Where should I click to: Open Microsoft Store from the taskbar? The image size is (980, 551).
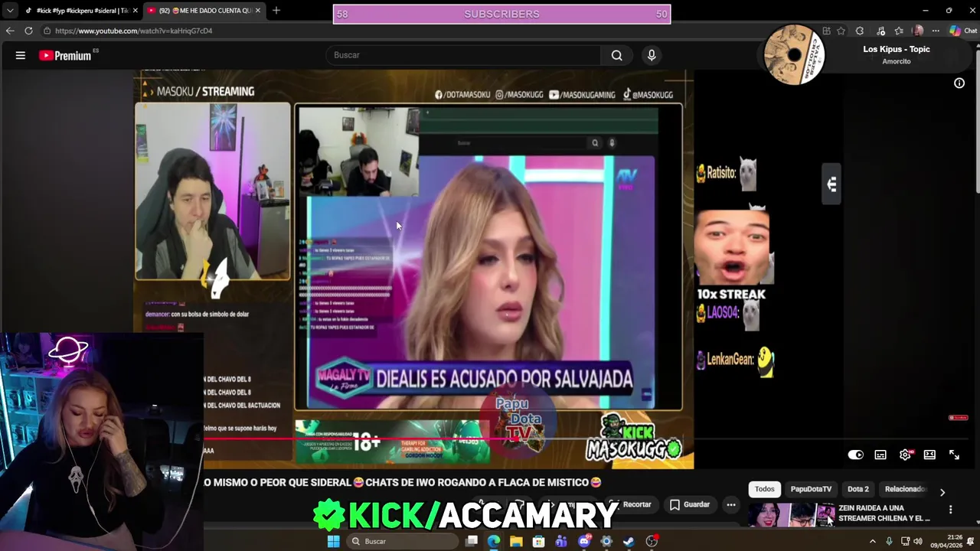point(539,541)
